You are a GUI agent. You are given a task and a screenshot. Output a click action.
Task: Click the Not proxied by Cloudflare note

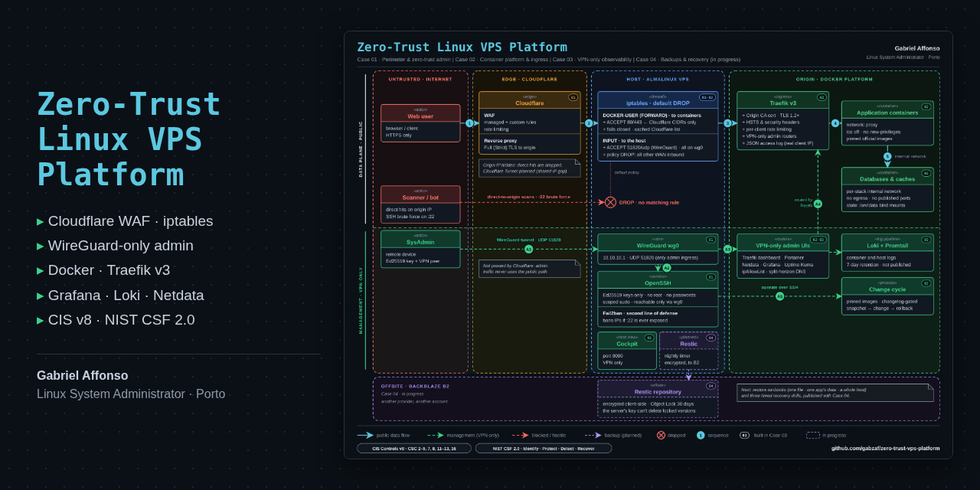point(530,268)
